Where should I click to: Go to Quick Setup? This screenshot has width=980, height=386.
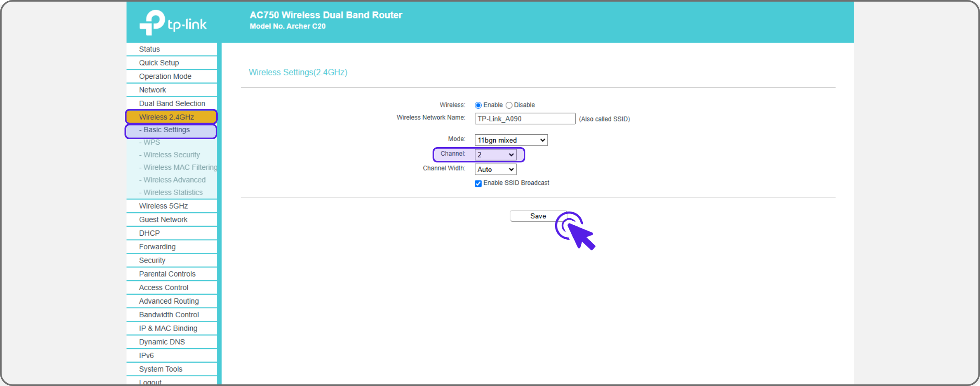point(159,63)
